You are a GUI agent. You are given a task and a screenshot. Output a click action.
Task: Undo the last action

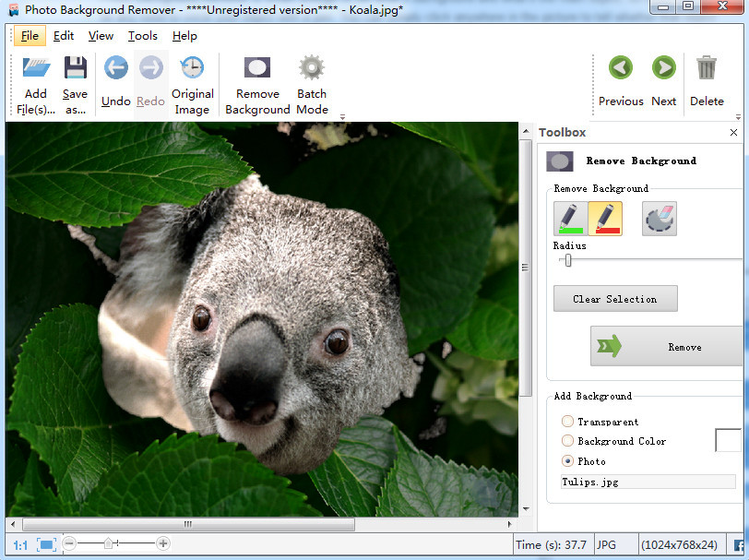coord(115,69)
